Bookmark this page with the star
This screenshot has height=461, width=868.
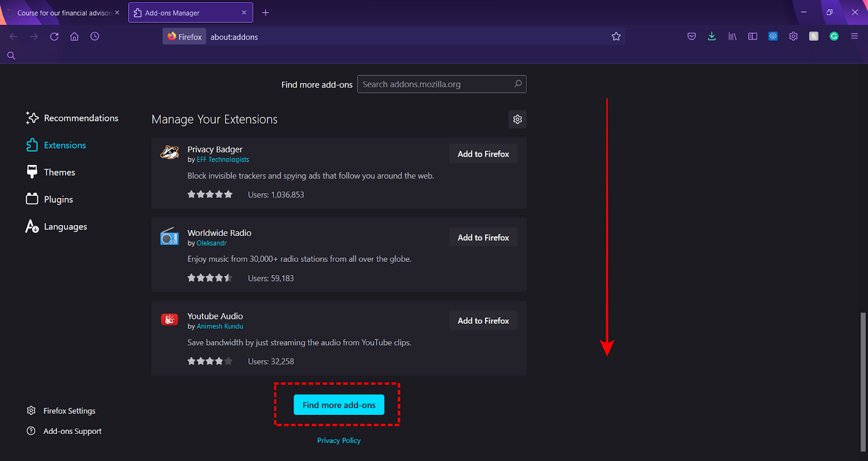point(616,36)
